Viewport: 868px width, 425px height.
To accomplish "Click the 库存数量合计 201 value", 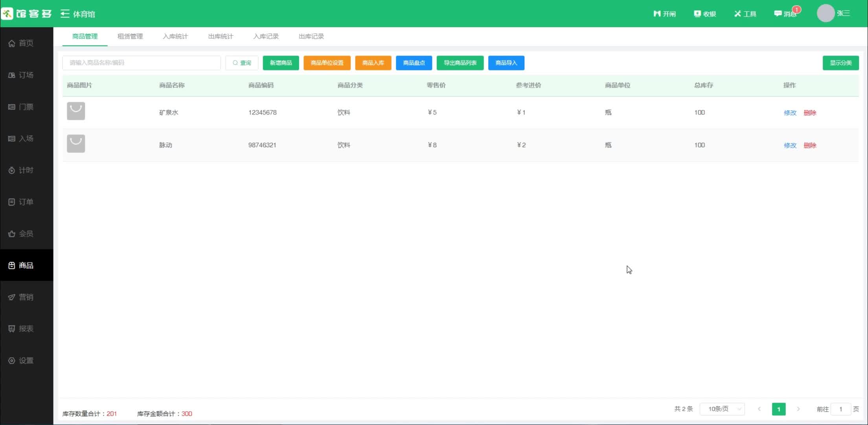I will tap(112, 414).
